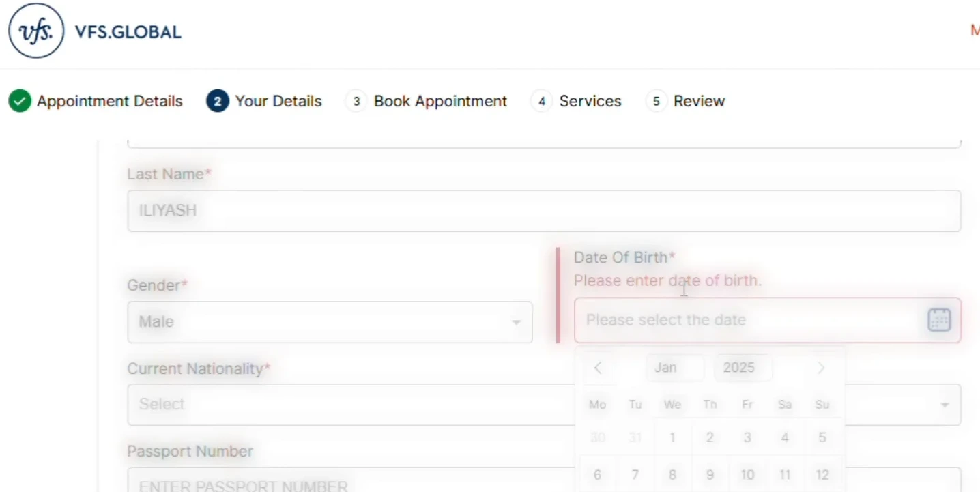
Task: Select the Your Details step
Action: 264,102
